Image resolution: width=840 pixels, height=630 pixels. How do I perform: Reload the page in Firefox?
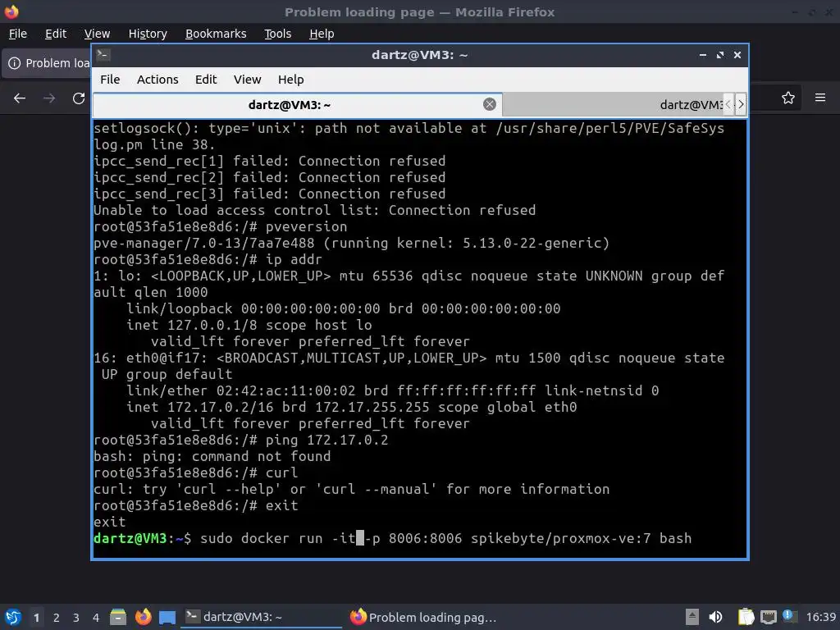coord(79,98)
